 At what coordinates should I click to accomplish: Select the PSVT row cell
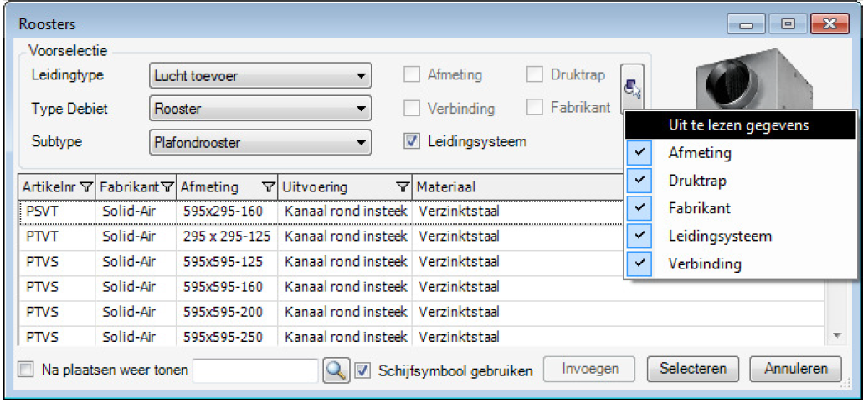point(58,212)
